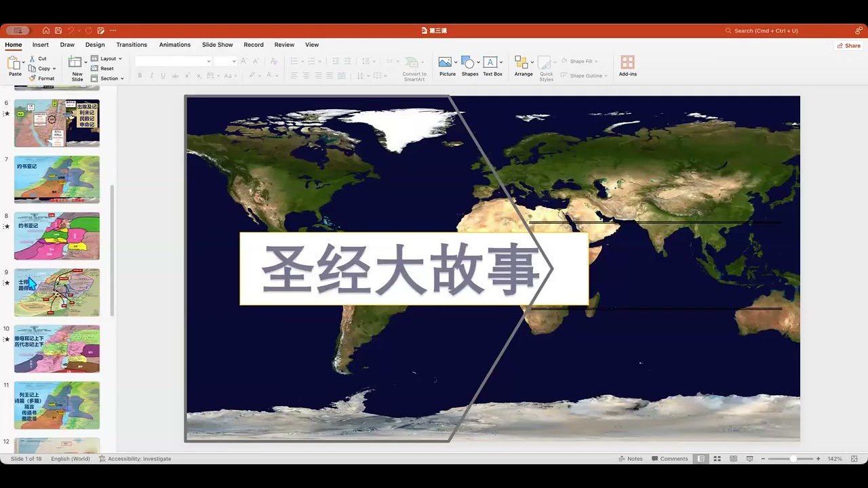868x488 pixels.
Task: Click the Save icon in title bar
Action: tap(58, 30)
